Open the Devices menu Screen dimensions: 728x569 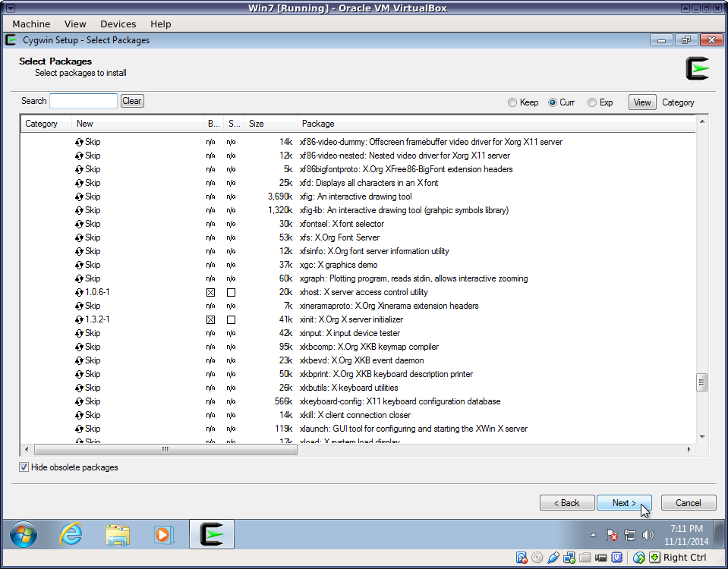point(118,24)
